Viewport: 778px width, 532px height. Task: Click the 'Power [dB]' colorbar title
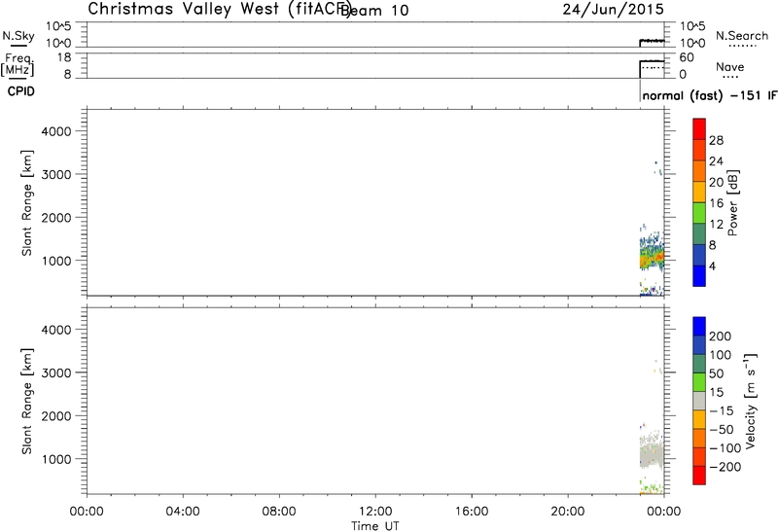[733, 203]
